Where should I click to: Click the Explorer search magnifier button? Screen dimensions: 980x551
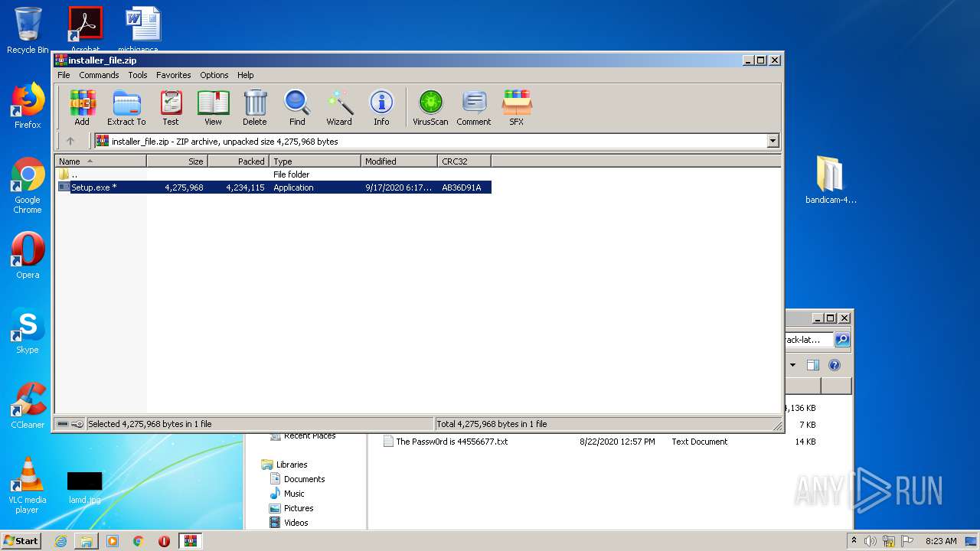(x=842, y=339)
